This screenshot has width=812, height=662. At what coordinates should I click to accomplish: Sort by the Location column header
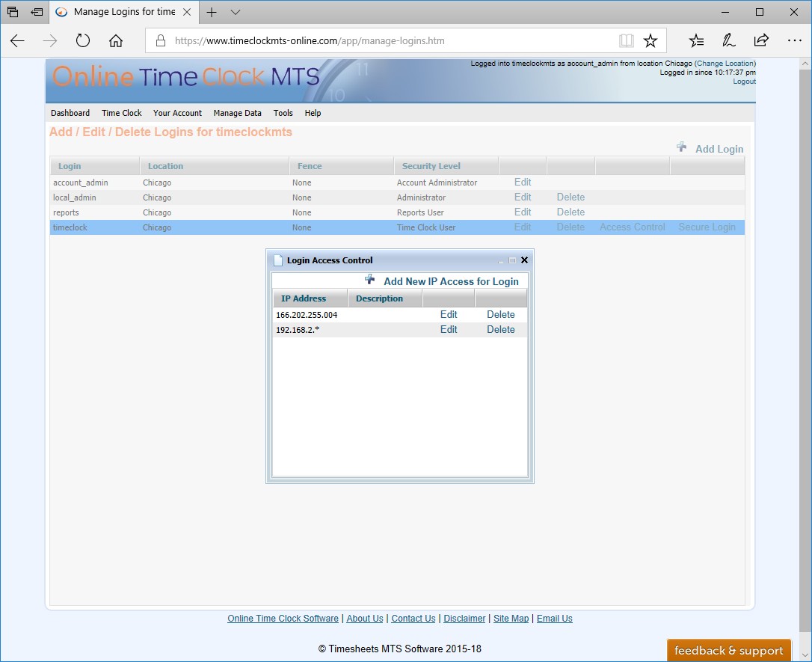pyautogui.click(x=215, y=166)
